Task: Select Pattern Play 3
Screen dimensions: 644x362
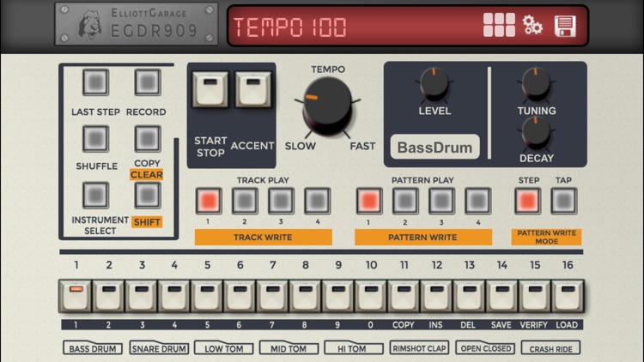Action: pos(442,201)
